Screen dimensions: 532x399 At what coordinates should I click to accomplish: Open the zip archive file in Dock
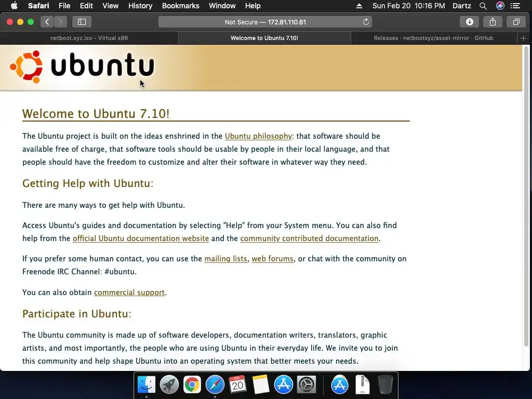click(362, 385)
